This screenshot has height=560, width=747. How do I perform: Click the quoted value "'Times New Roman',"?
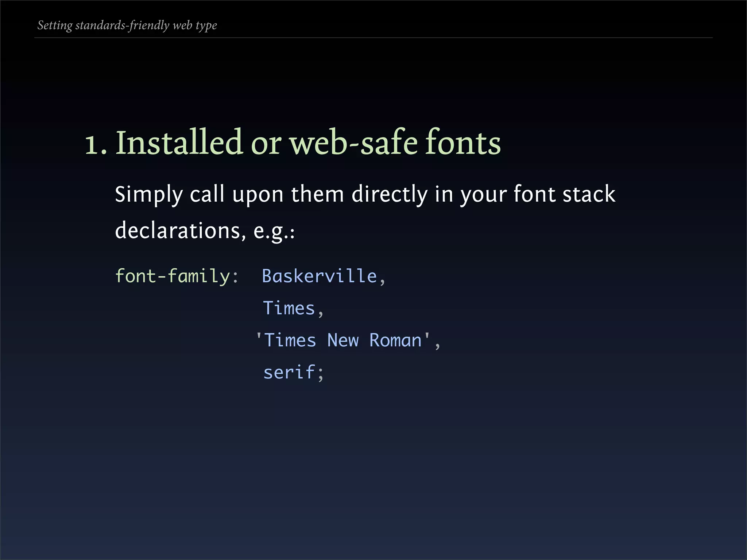pos(348,341)
